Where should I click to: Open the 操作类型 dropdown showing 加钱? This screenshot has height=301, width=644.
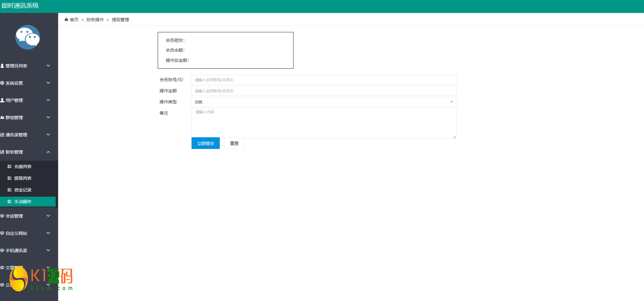pyautogui.click(x=324, y=102)
